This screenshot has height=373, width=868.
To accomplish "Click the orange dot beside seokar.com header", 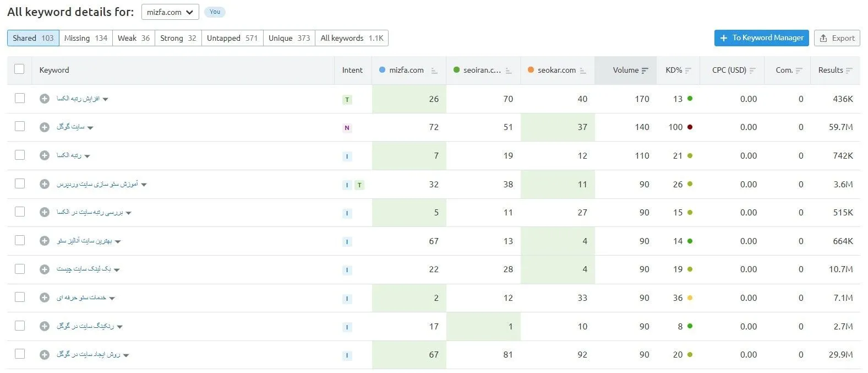I will click(531, 70).
